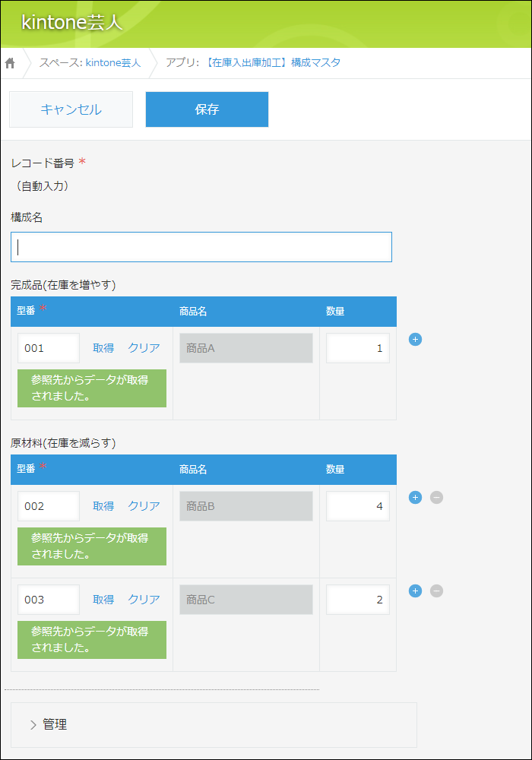Open the 【在庫入出庫加工】構成マスタ app link
The image size is (532, 760).
click(271, 63)
